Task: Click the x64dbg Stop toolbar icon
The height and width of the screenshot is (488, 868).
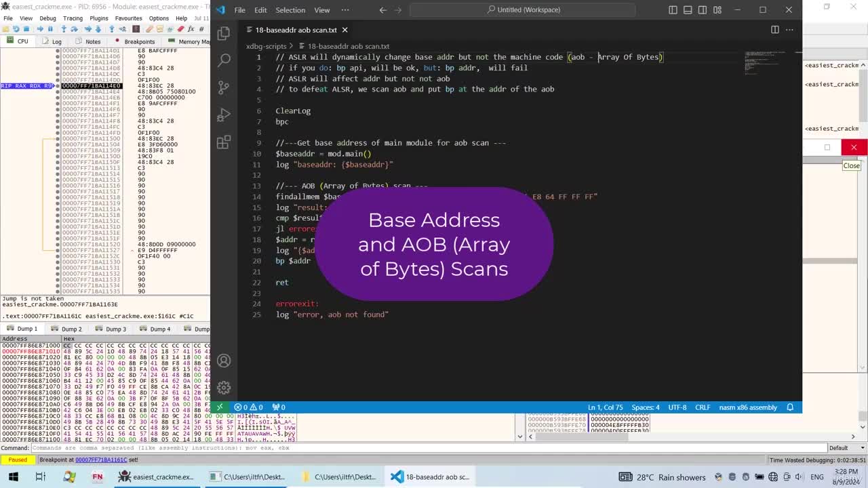Action: (26, 28)
